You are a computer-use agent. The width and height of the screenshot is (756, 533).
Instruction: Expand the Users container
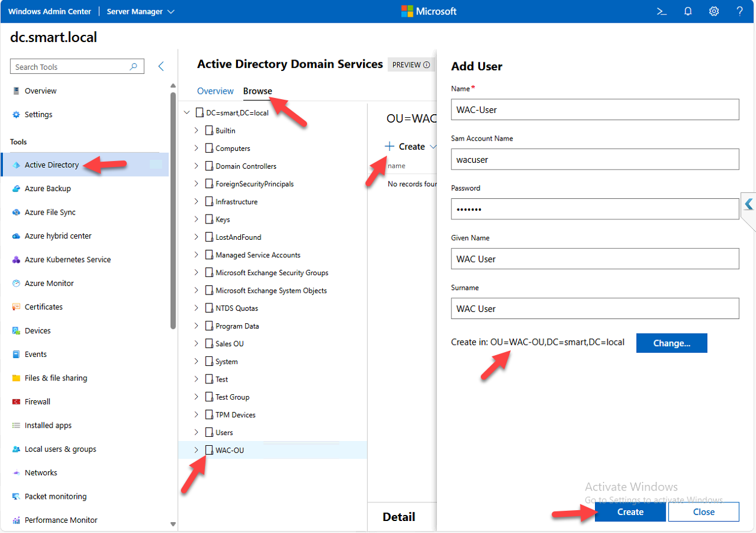(196, 433)
